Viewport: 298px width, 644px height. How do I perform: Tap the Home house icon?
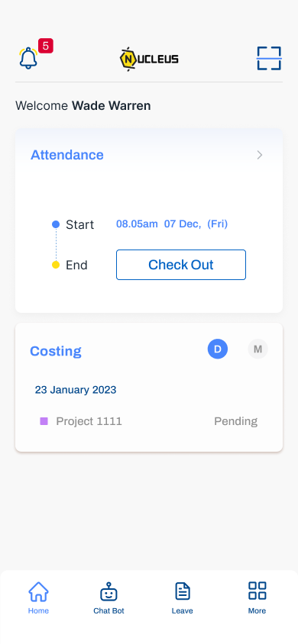(x=38, y=592)
